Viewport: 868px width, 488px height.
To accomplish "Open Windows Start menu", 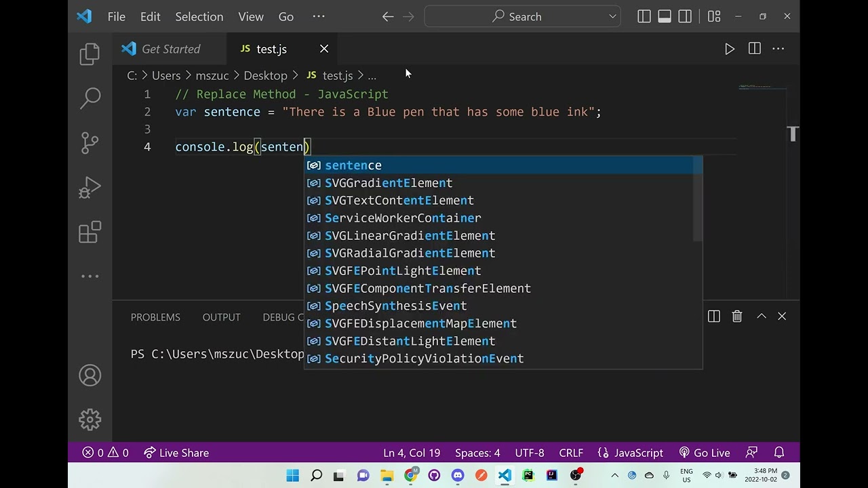I will click(x=292, y=475).
